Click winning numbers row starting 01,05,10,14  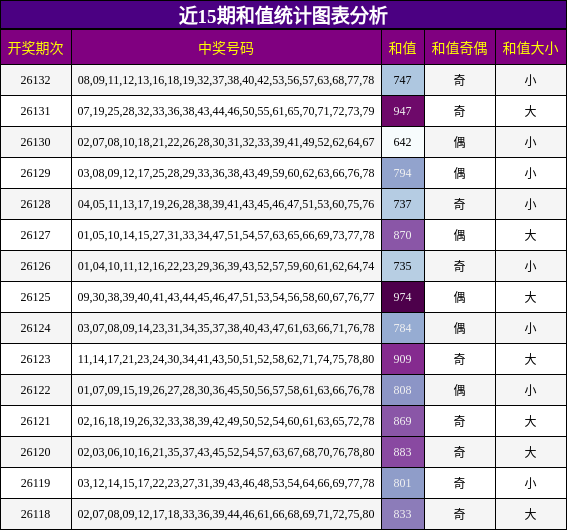pyautogui.click(x=226, y=235)
